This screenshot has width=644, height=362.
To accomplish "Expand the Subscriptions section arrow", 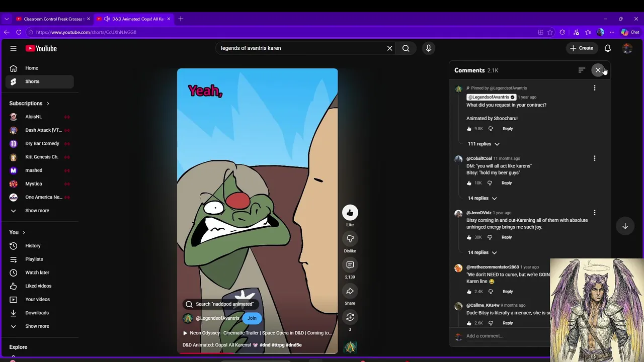I will (48, 104).
